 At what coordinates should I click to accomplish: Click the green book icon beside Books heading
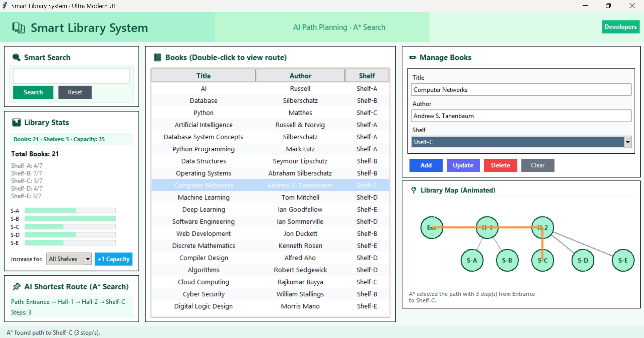pos(157,57)
